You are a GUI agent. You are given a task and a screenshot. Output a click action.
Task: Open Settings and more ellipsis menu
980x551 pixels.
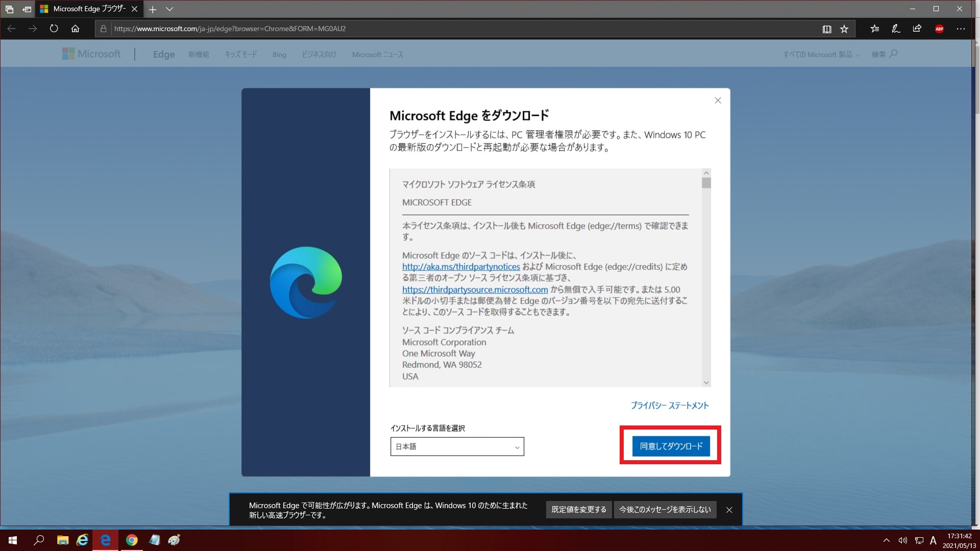(x=961, y=29)
